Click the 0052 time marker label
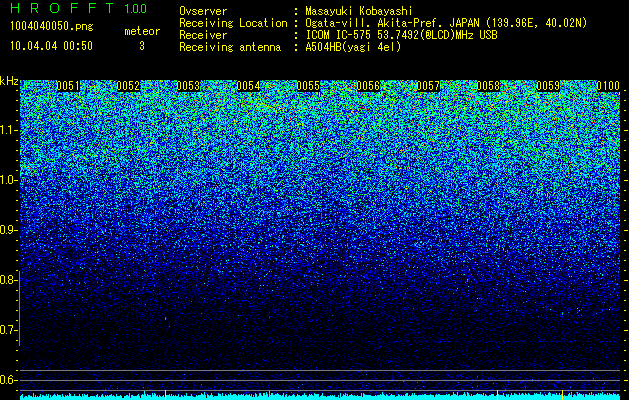The image size is (629, 400). 128,86
